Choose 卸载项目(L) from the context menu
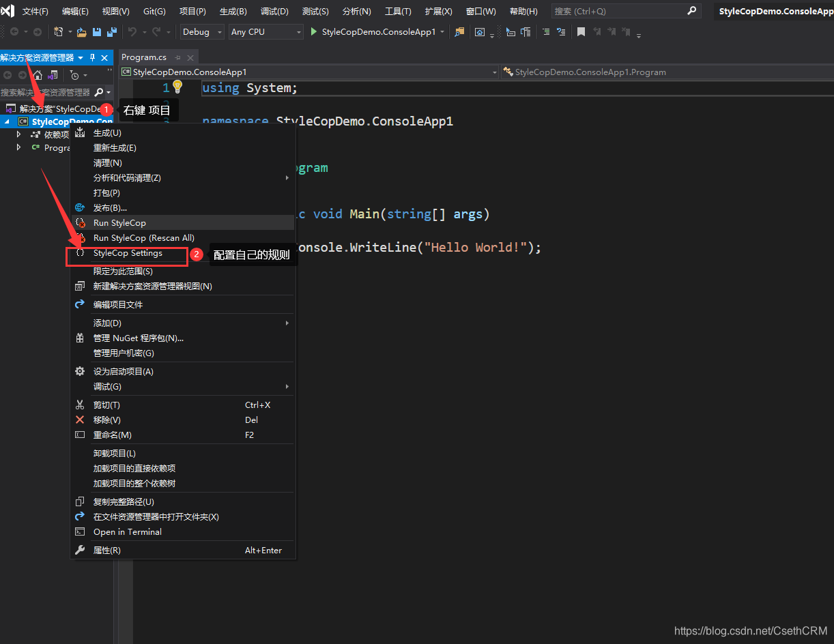Screen dimensions: 834x644 point(183,454)
